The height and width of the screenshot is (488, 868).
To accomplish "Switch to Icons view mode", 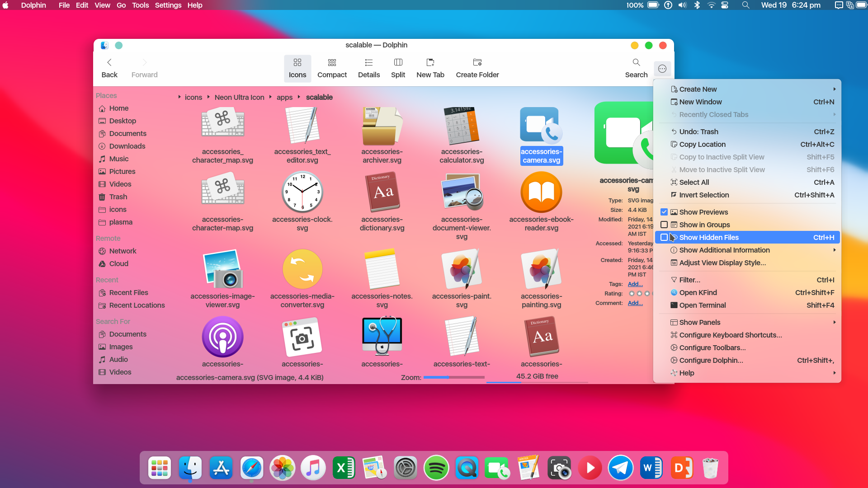I will (x=297, y=68).
